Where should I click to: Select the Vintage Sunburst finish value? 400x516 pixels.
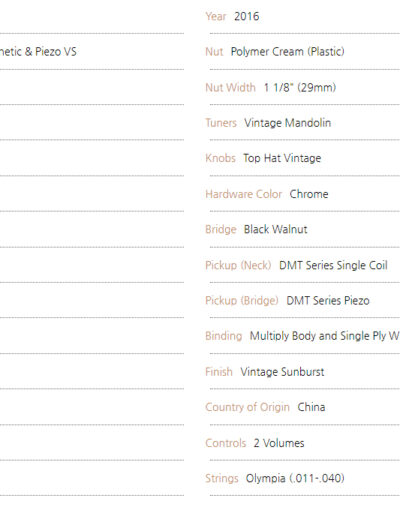point(282,372)
